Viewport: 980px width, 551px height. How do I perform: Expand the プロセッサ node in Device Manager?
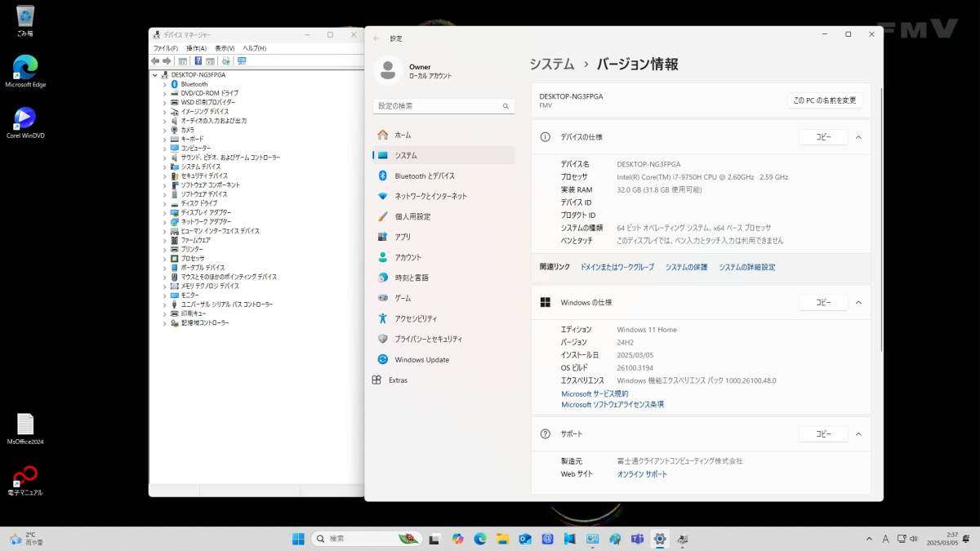click(164, 258)
